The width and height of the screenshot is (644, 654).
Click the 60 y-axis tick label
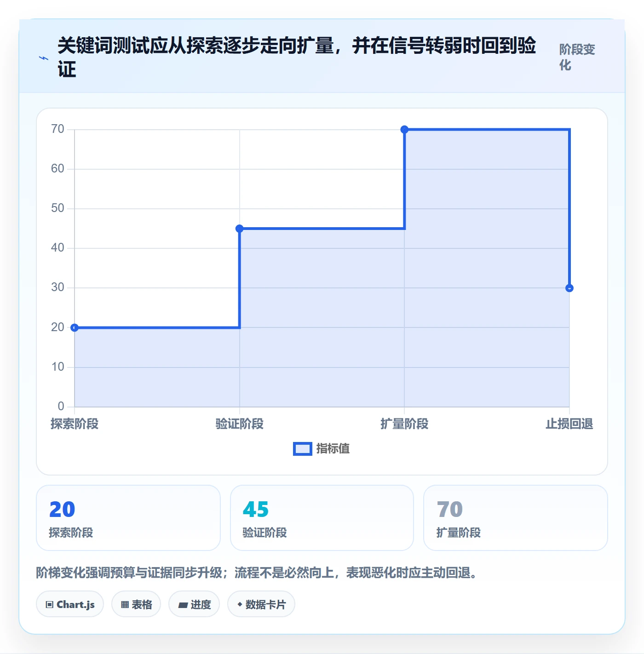pos(57,168)
